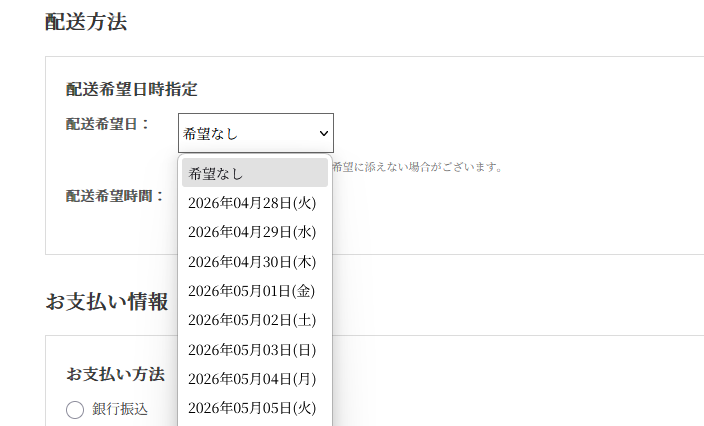
Task: Click the 希望に添えない場合 notice text
Action: tap(417, 167)
